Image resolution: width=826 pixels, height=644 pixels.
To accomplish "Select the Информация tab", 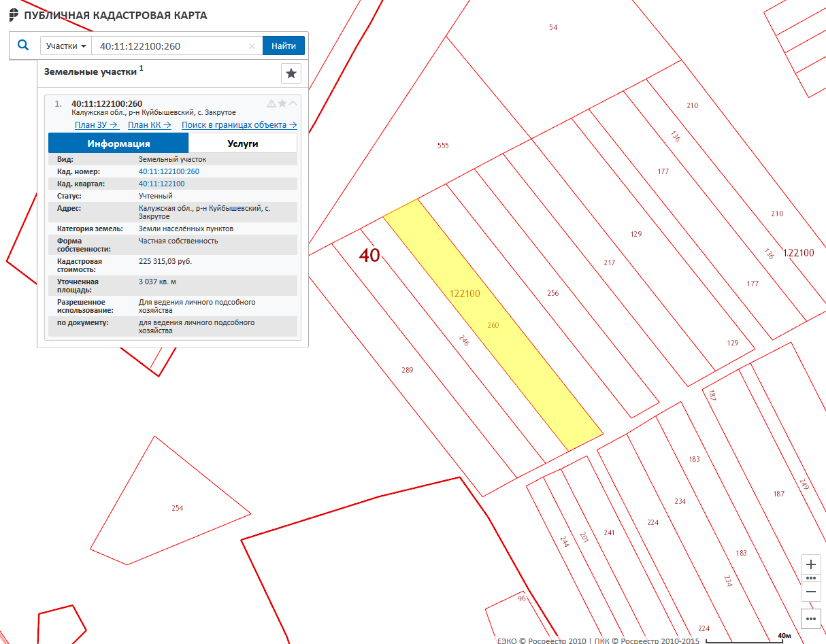I will [x=118, y=143].
